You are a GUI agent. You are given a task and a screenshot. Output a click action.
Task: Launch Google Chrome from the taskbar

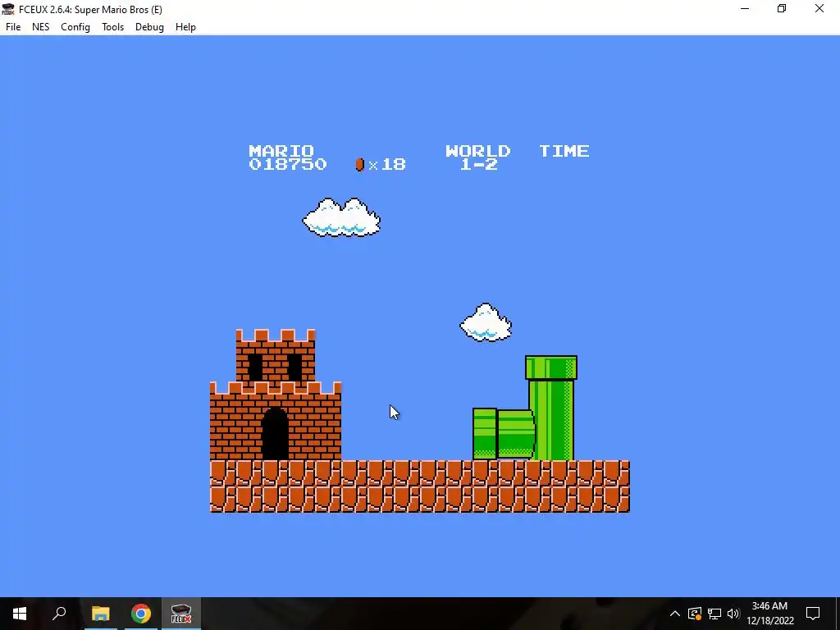point(141,614)
